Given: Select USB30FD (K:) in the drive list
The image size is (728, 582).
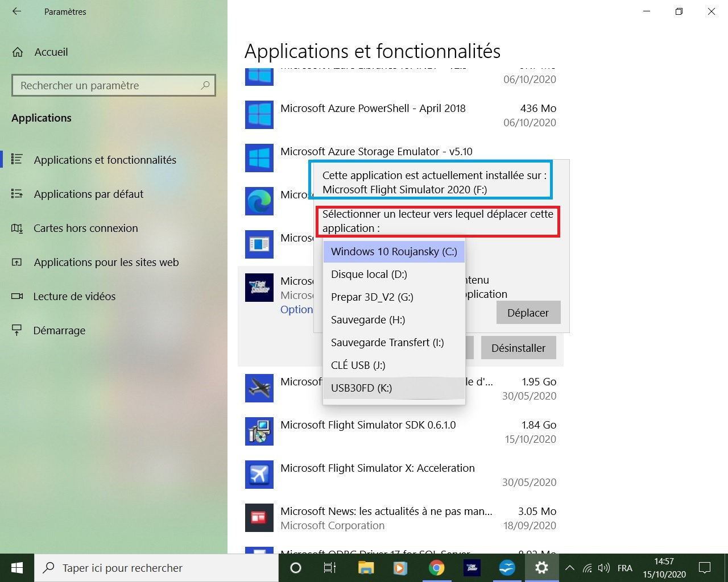Looking at the screenshot, I should point(394,388).
